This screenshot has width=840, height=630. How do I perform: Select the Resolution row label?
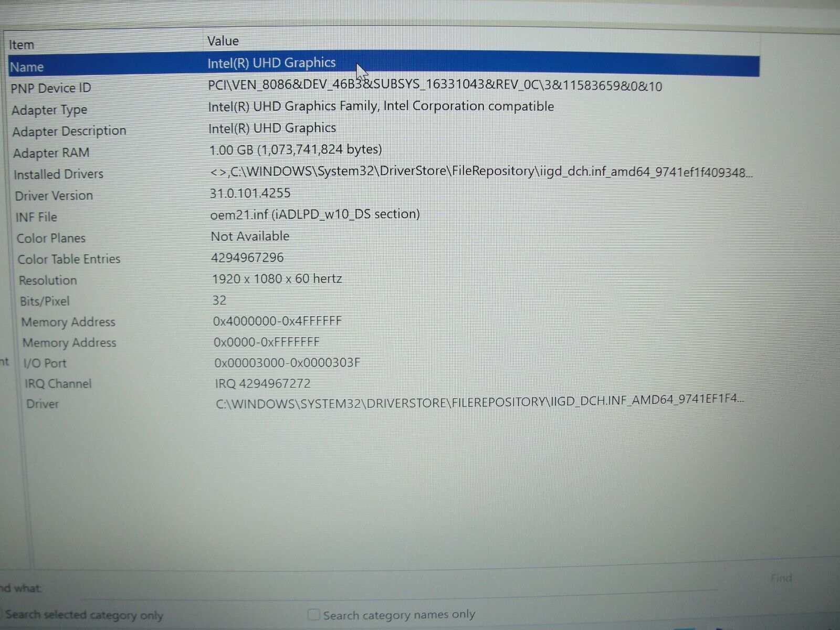point(48,280)
